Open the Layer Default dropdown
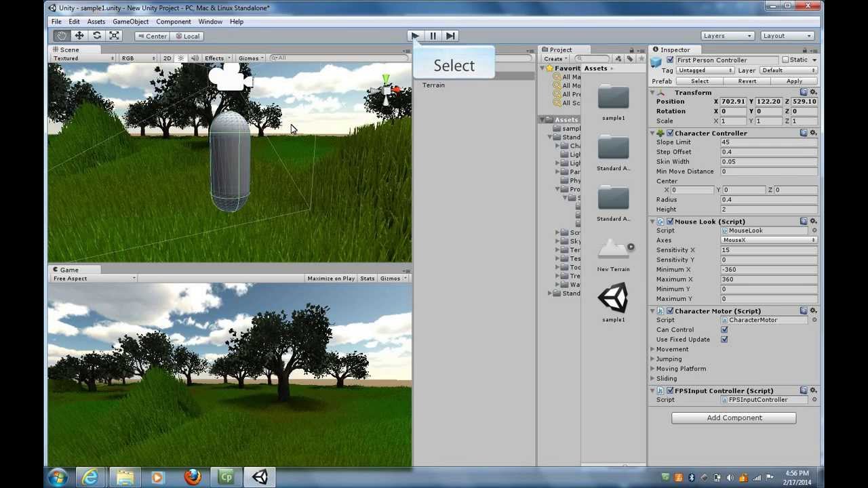Image resolution: width=868 pixels, height=488 pixels. coord(788,70)
